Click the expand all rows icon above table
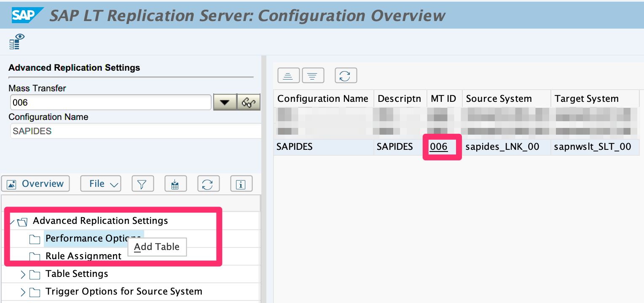This screenshot has height=303, width=644. tap(313, 76)
